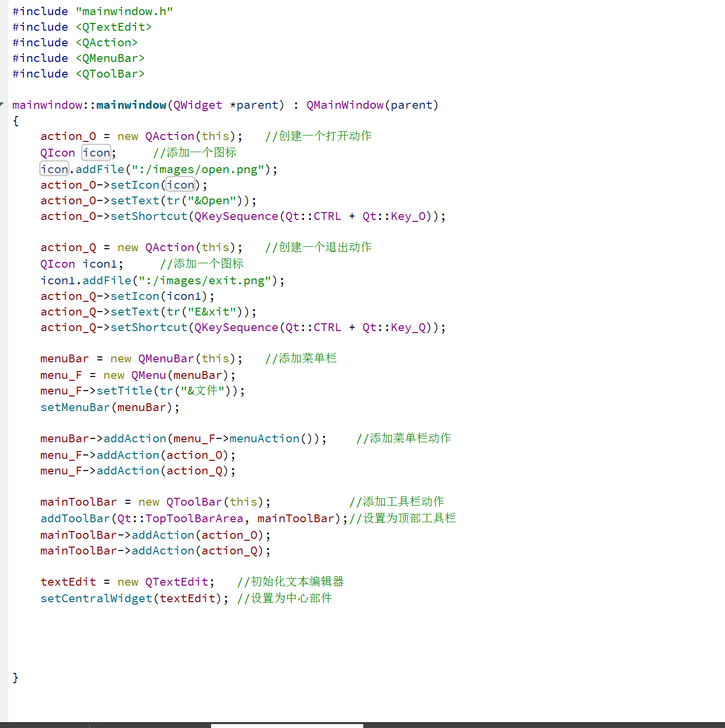Viewport: 725px width, 728px height.
Task: Click the line textEdit = new QTextEdit;
Action: coord(127,582)
